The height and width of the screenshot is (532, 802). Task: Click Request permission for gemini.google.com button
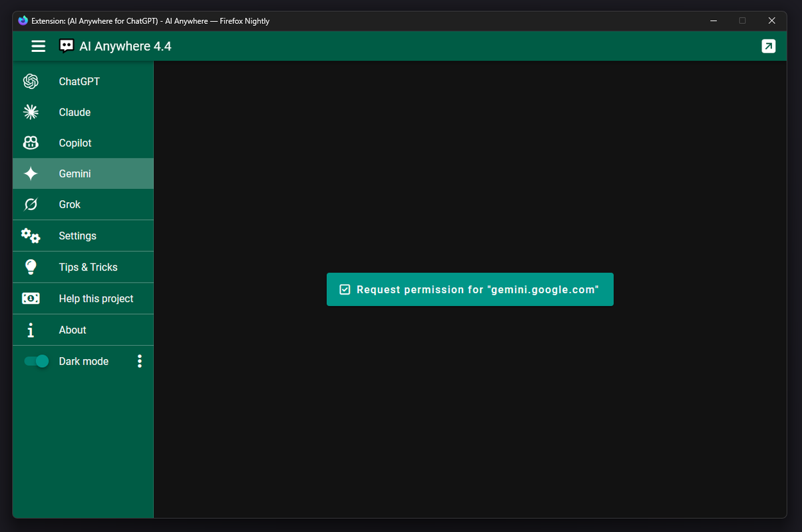pyautogui.click(x=470, y=289)
